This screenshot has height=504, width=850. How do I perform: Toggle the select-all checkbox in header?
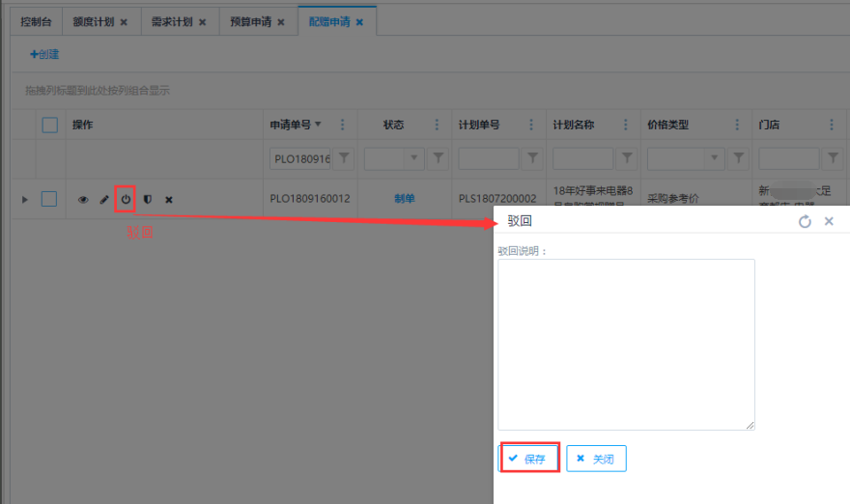[x=49, y=125]
